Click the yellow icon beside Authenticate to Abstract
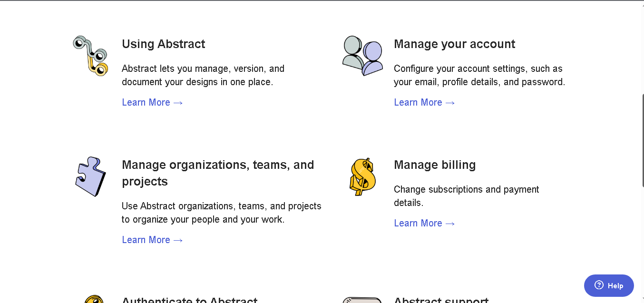Viewport: 644px width, 303px height. (x=94, y=299)
